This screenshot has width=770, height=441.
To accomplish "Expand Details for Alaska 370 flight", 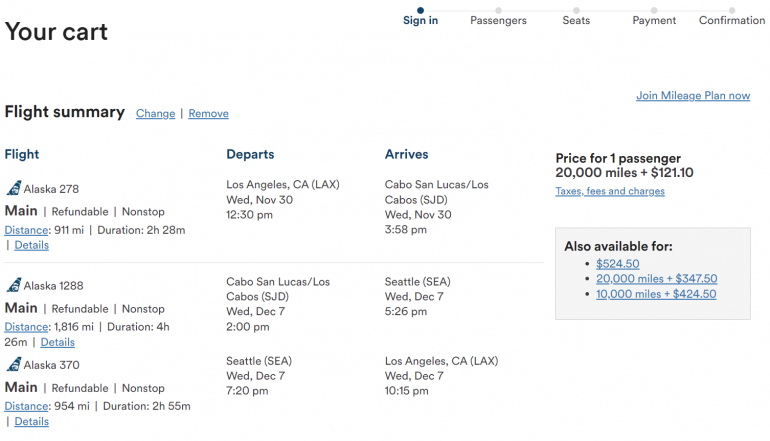I will (x=31, y=422).
